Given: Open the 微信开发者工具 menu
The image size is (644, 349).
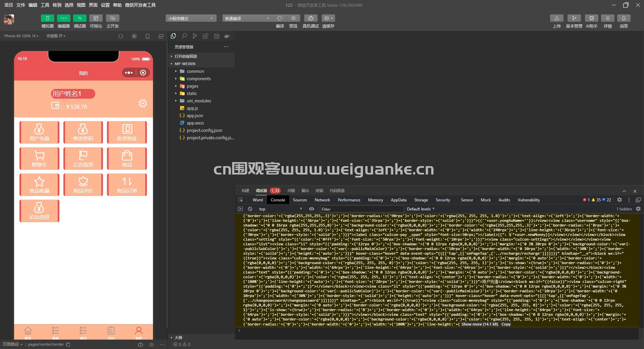Looking at the screenshot, I should tap(140, 5).
